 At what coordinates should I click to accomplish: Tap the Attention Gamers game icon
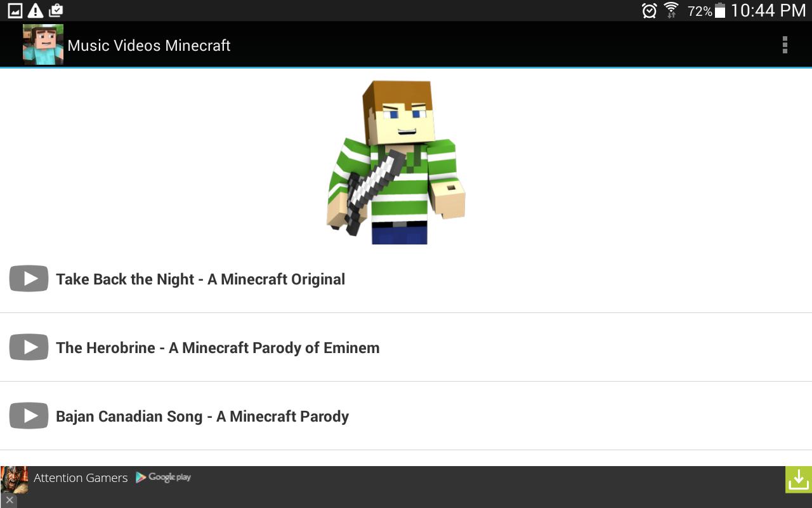14,478
